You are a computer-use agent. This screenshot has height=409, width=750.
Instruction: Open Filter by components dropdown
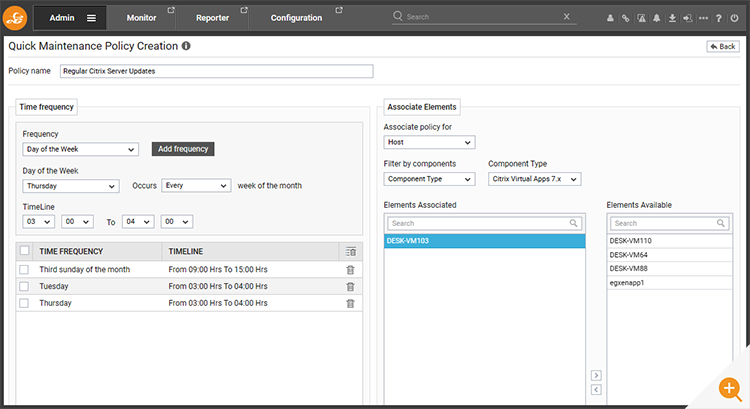tap(430, 179)
